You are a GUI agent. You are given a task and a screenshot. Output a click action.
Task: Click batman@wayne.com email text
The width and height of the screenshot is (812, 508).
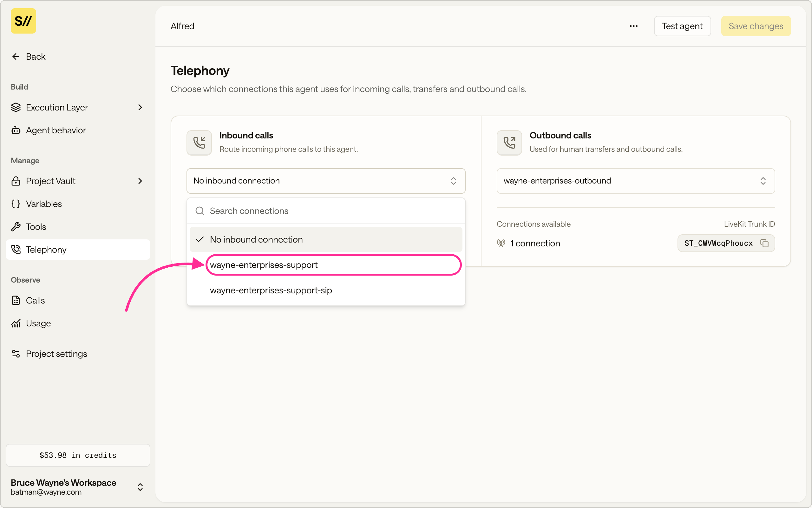(46, 492)
